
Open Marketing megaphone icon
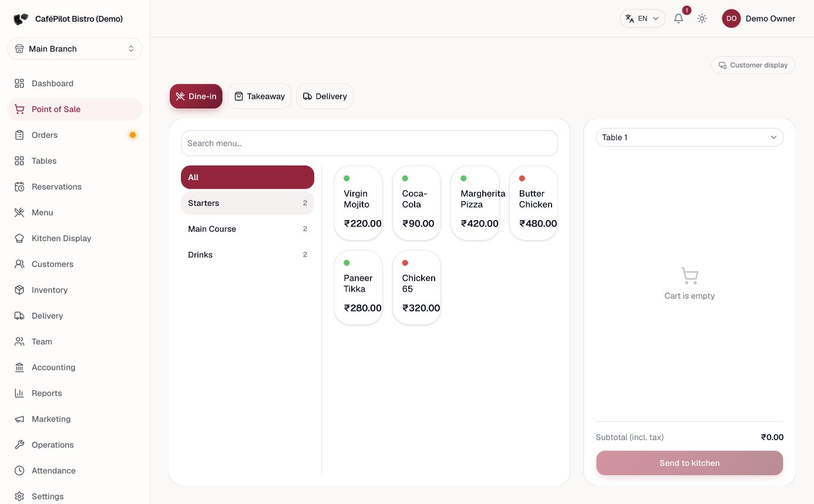point(19,419)
